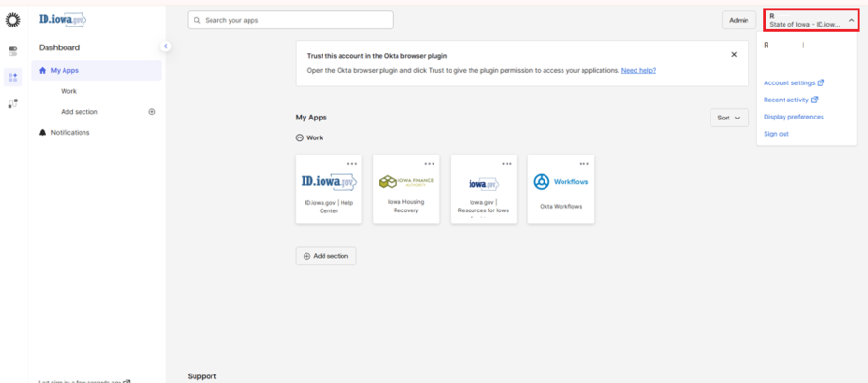Launch the Okta Workflows app

[x=561, y=189]
